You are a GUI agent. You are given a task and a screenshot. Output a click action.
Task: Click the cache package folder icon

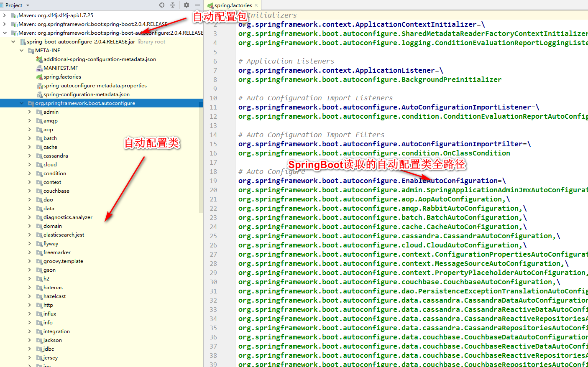point(39,147)
